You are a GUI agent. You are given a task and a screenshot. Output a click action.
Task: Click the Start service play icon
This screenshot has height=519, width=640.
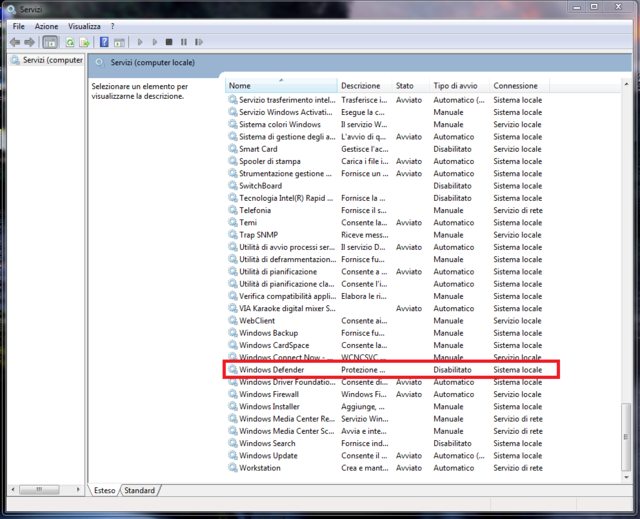click(140, 42)
